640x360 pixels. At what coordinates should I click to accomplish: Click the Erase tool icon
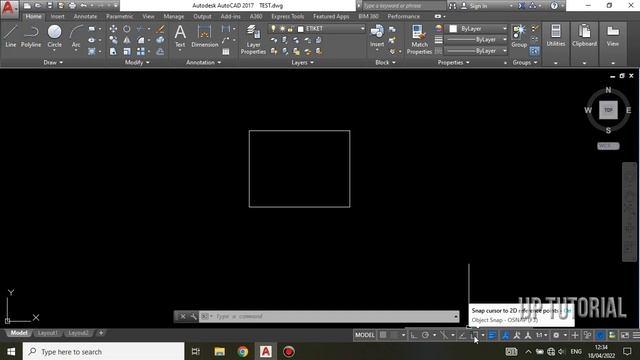[160, 29]
